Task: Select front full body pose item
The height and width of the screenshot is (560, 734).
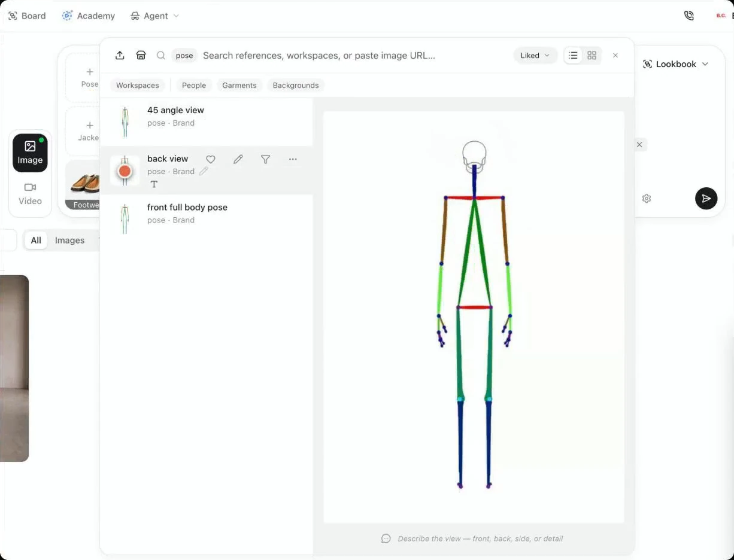Action: tap(207, 219)
